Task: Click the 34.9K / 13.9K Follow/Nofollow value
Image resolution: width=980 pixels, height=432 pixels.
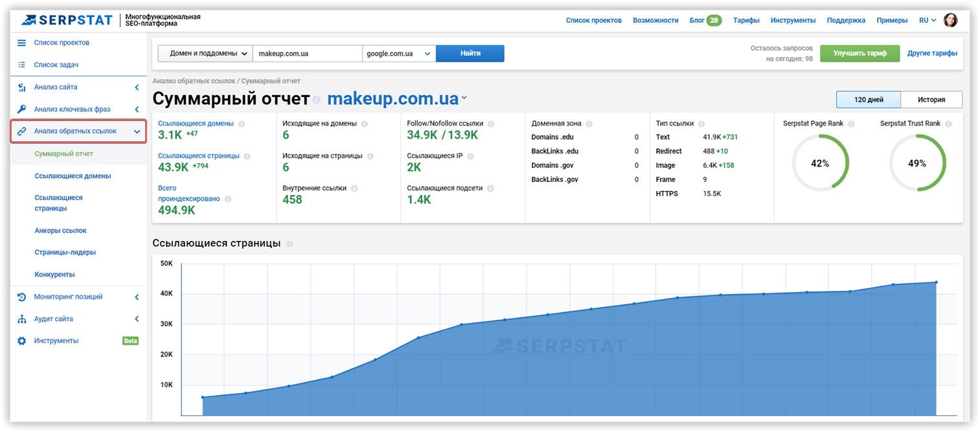Action: 442,135
